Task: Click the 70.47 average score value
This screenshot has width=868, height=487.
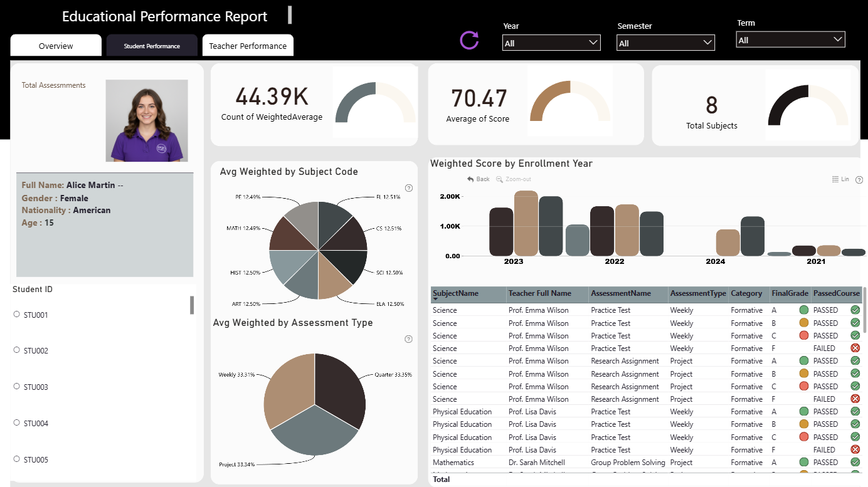Action: 479,99
